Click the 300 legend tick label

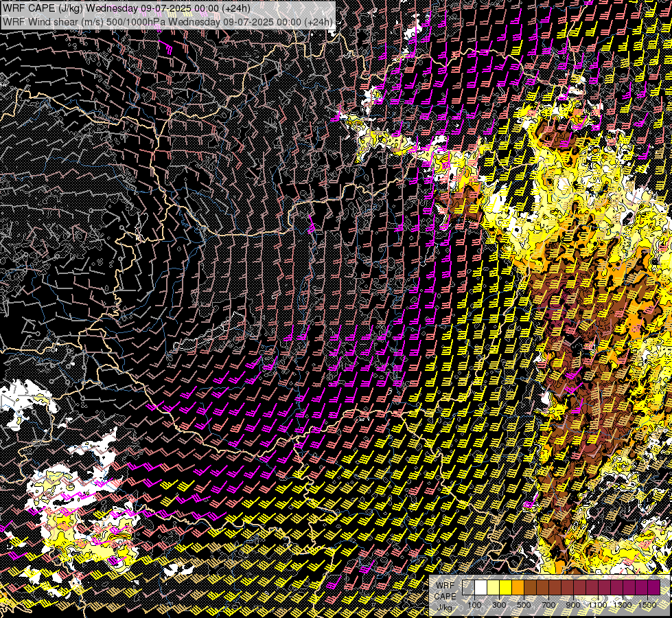[499, 605]
